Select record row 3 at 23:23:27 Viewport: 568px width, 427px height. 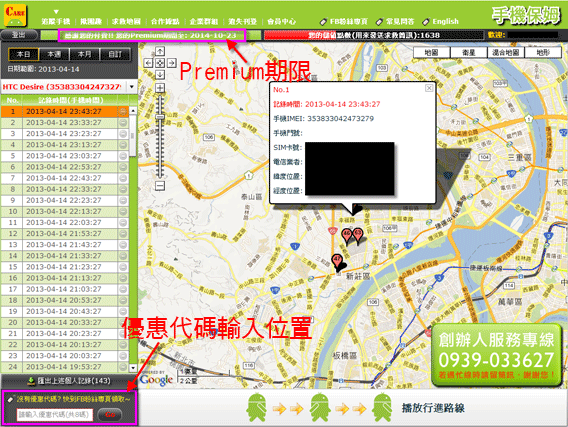[x=64, y=134]
